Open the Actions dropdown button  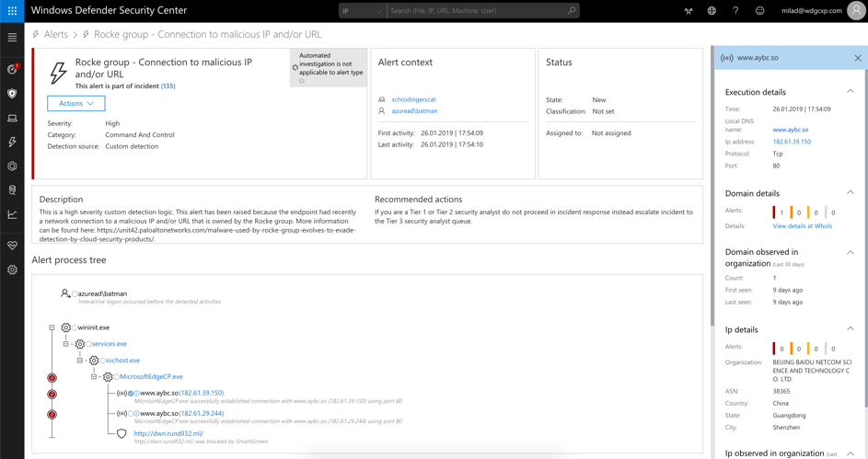pos(75,103)
